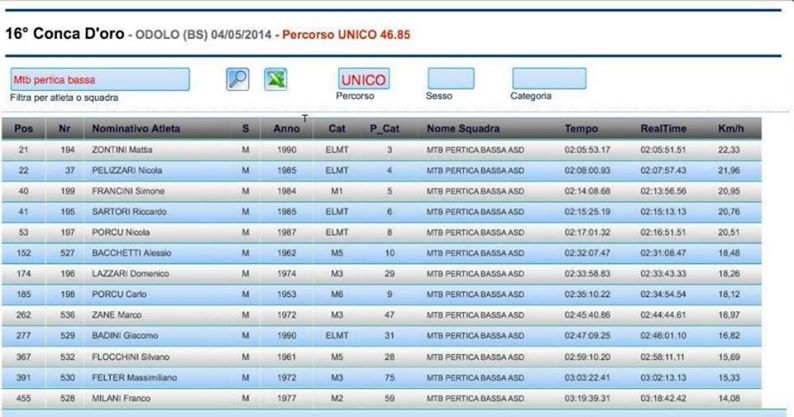Select the UNICO percorso button
Viewport: 794px width, 417px height.
363,79
